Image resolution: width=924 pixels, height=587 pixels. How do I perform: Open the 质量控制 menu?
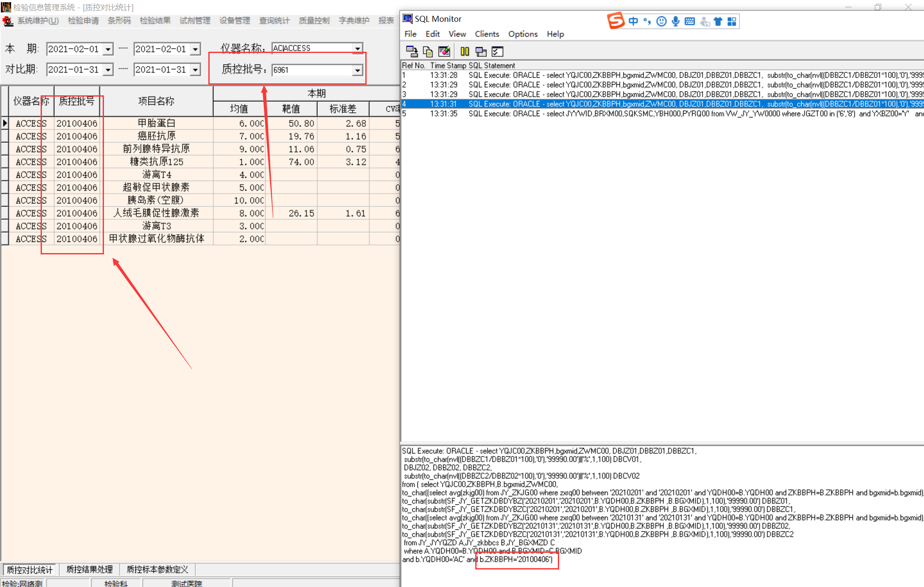tap(314, 21)
